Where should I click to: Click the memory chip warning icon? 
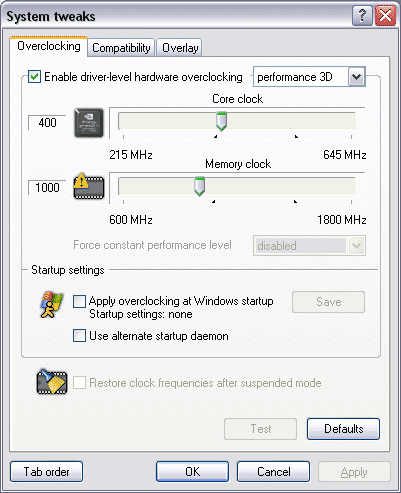click(89, 186)
